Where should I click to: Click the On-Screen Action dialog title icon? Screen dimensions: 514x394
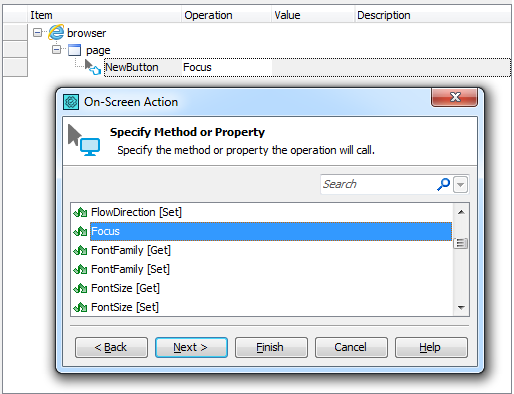71,102
